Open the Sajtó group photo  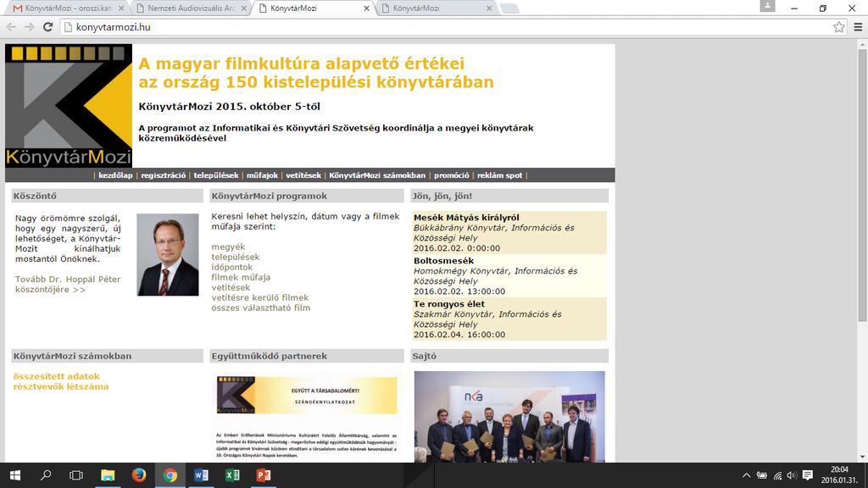click(509, 417)
